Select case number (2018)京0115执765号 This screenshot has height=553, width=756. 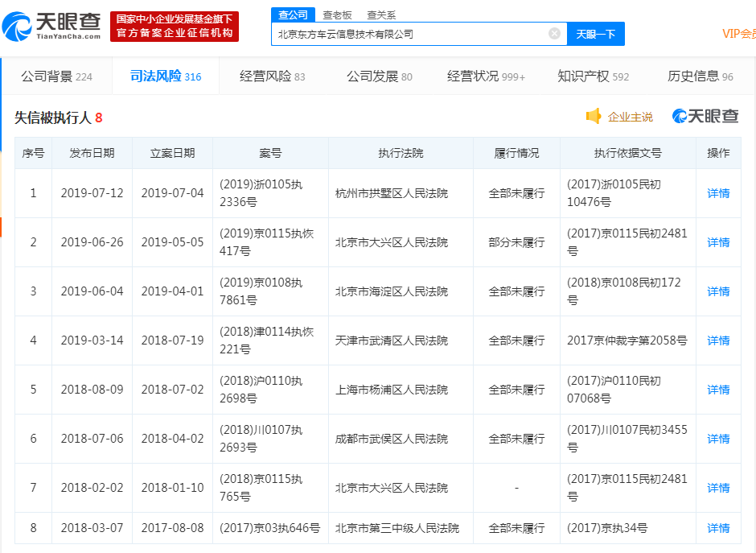(261, 488)
